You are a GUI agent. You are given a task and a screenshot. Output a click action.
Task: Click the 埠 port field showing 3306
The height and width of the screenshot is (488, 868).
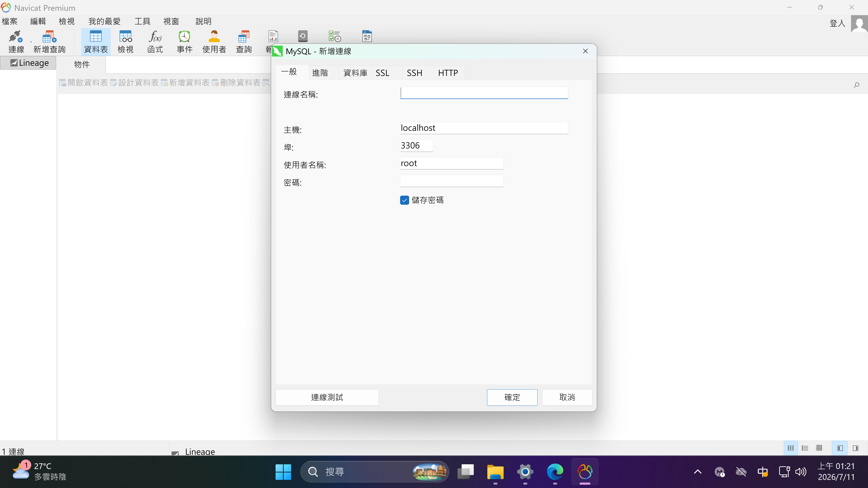(416, 145)
